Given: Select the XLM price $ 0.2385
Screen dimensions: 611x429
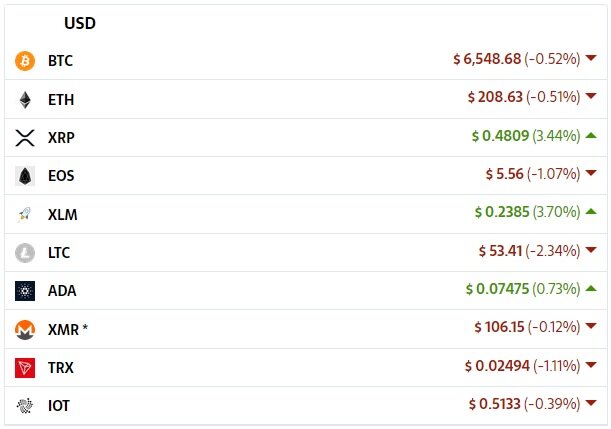Looking at the screenshot, I should click(x=502, y=212).
